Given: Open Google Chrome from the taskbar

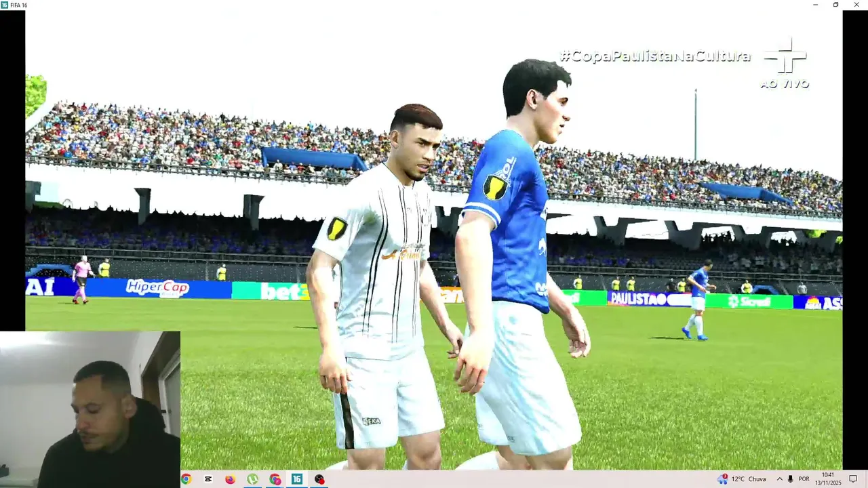Looking at the screenshot, I should click(186, 479).
